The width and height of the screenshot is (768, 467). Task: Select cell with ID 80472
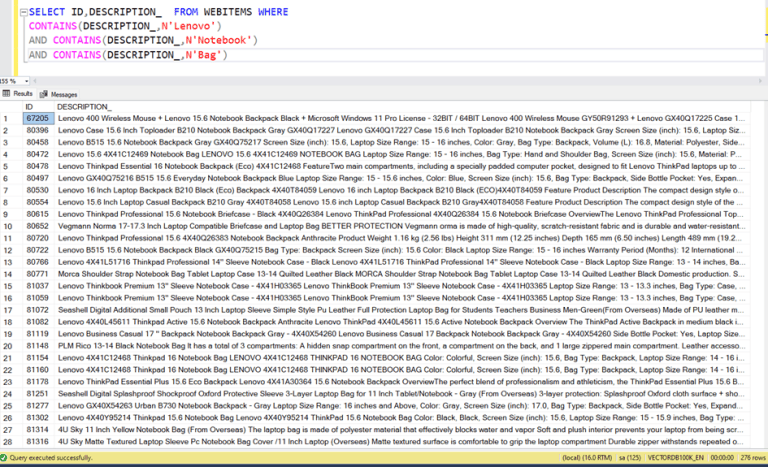pyautogui.click(x=38, y=154)
